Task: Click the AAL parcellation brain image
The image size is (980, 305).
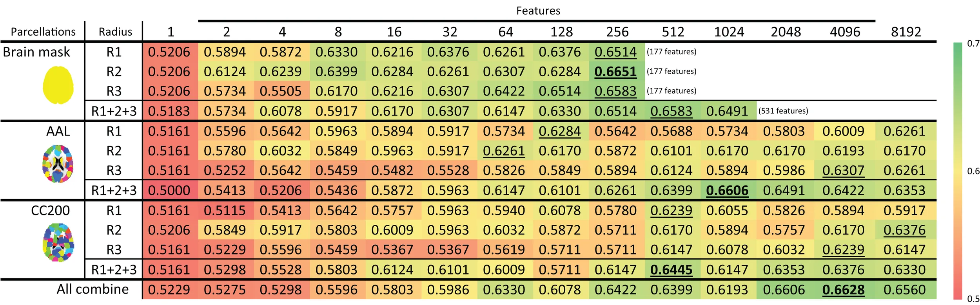Action: point(58,164)
